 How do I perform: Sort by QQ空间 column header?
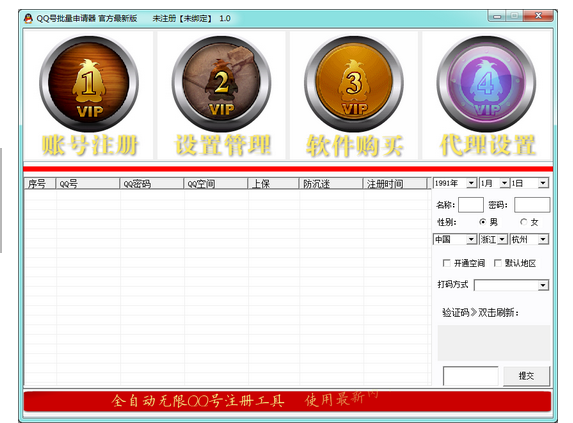click(x=215, y=184)
